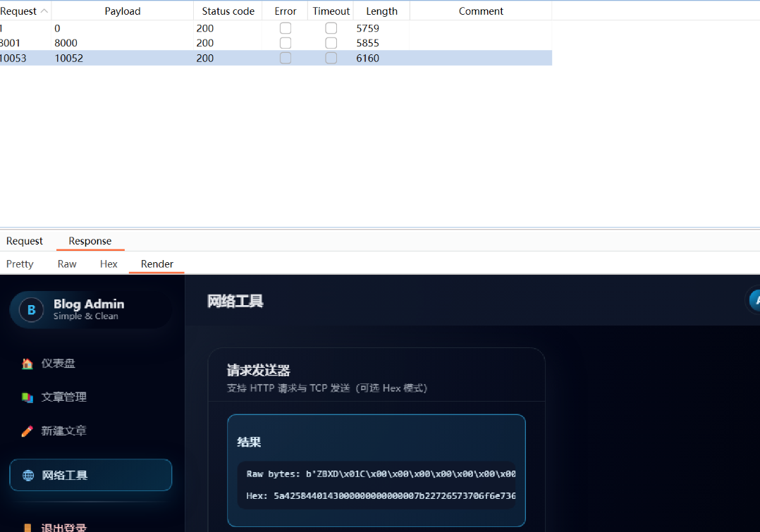This screenshot has height=532, width=760.
Task: Switch to the Raw view tab
Action: 67,264
